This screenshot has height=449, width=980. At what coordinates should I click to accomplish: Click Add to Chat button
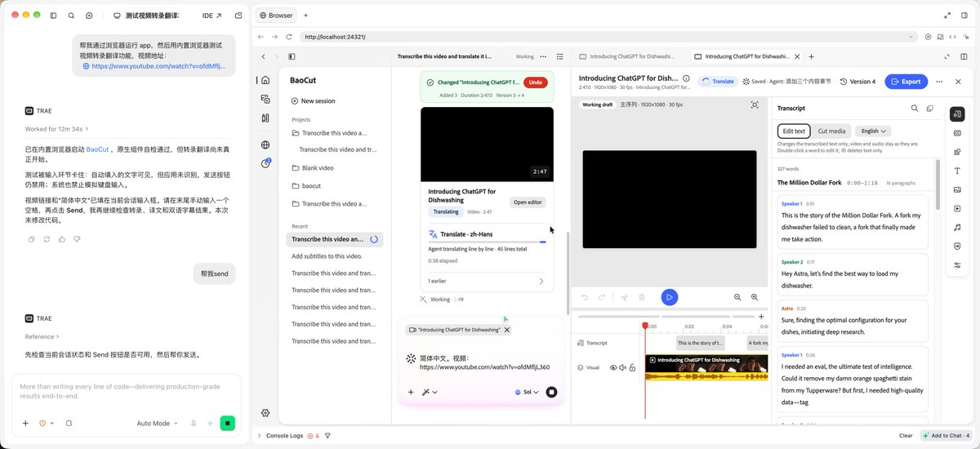click(946, 436)
